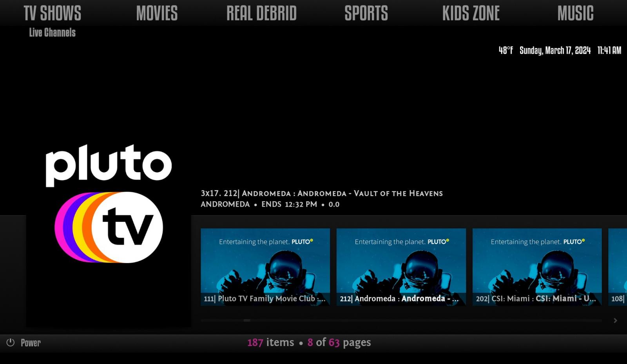Select Live Channels submenu under TV Shows
627x364 pixels.
[x=52, y=32]
